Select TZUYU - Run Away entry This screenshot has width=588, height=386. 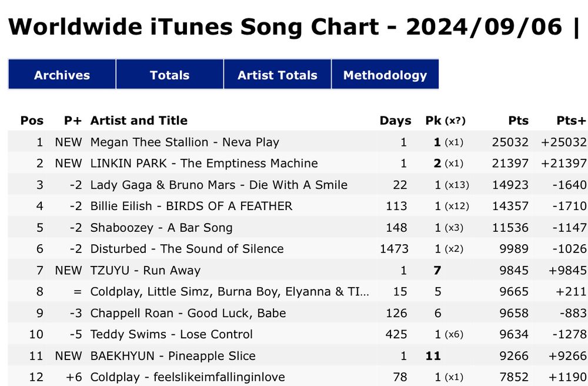(x=145, y=271)
